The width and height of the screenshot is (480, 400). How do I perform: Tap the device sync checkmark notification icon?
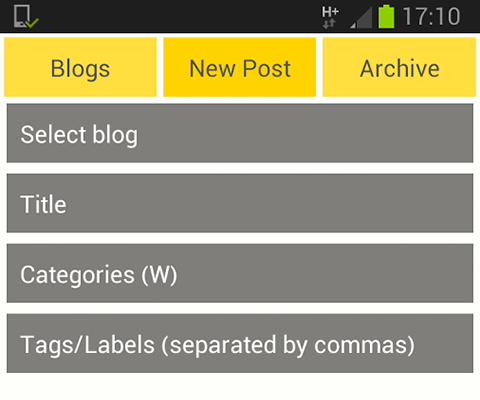[x=26, y=16]
